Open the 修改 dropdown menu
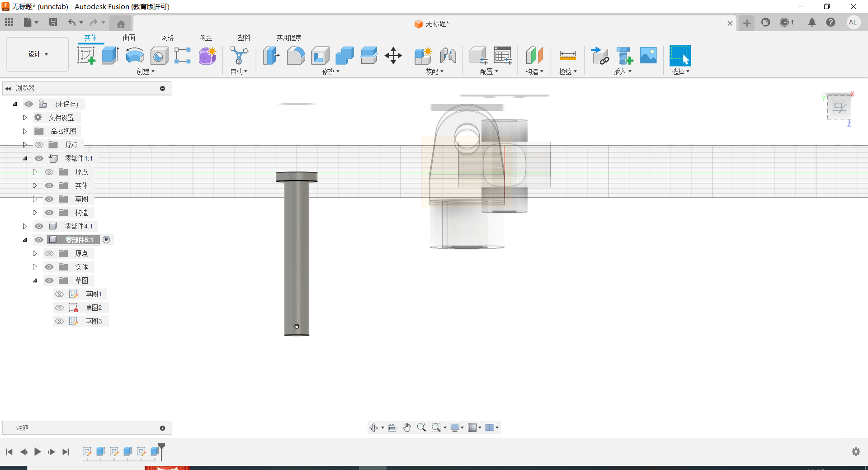 click(x=330, y=71)
